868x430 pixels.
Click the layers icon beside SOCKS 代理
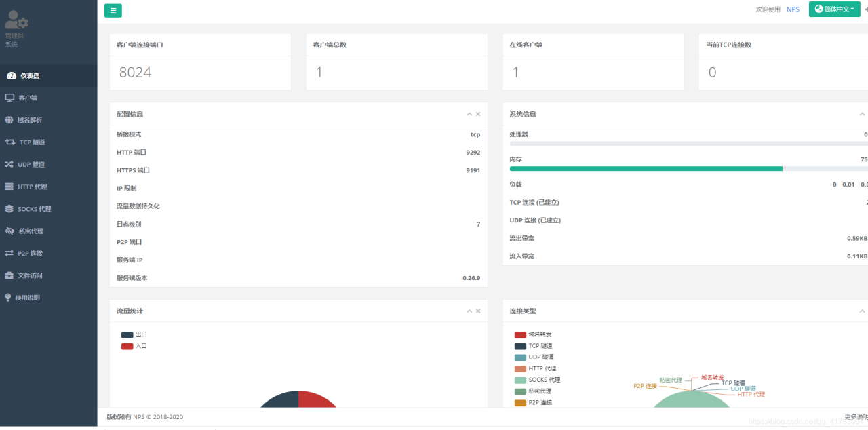pos(9,209)
